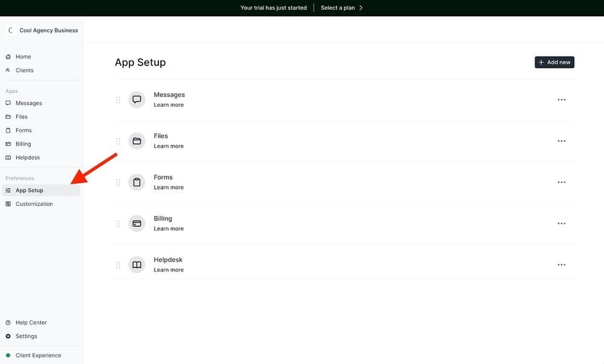Expand the options menu for Helpdesk
The width and height of the screenshot is (604, 364).
(x=561, y=265)
